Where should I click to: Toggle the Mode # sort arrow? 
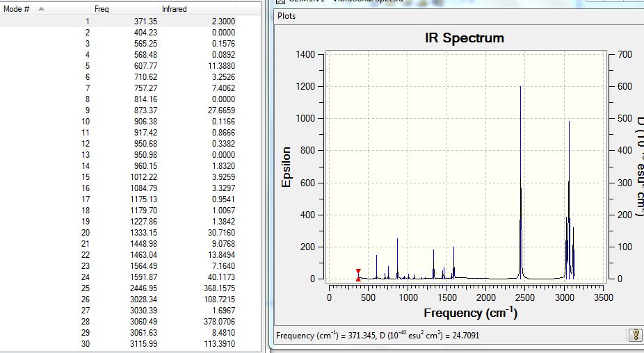point(41,8)
